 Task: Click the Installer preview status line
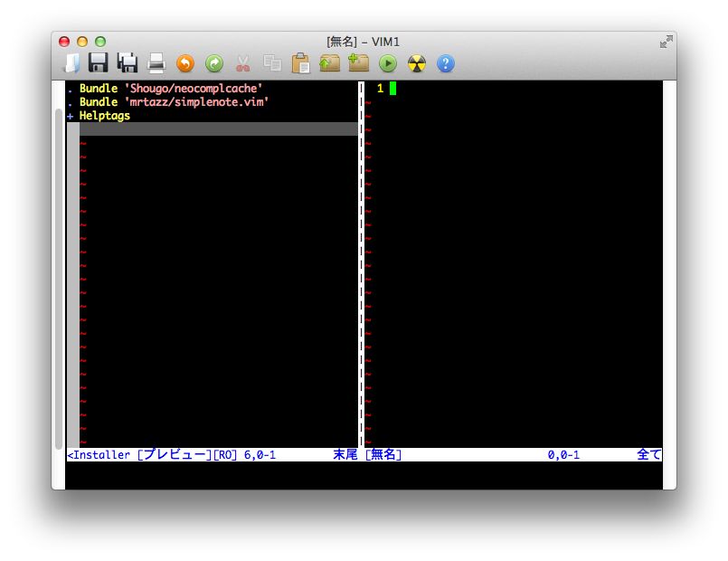click(x=213, y=454)
